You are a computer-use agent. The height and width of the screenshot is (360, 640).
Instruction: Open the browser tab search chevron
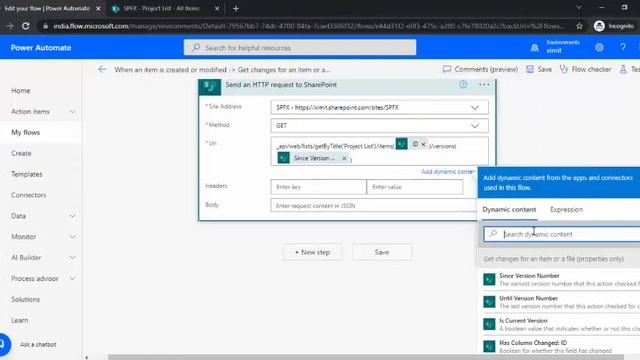click(579, 8)
